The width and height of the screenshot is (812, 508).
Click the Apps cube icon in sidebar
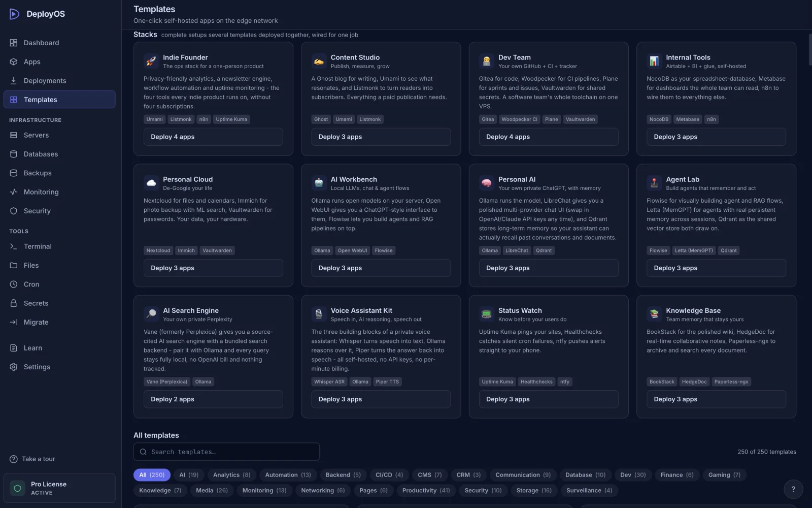[x=14, y=61]
